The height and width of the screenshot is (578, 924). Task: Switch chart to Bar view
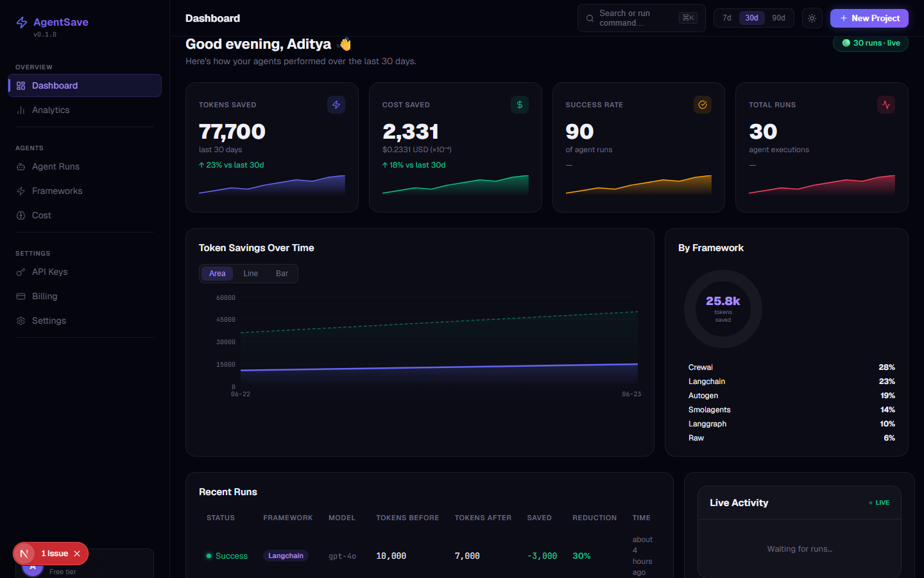282,274
